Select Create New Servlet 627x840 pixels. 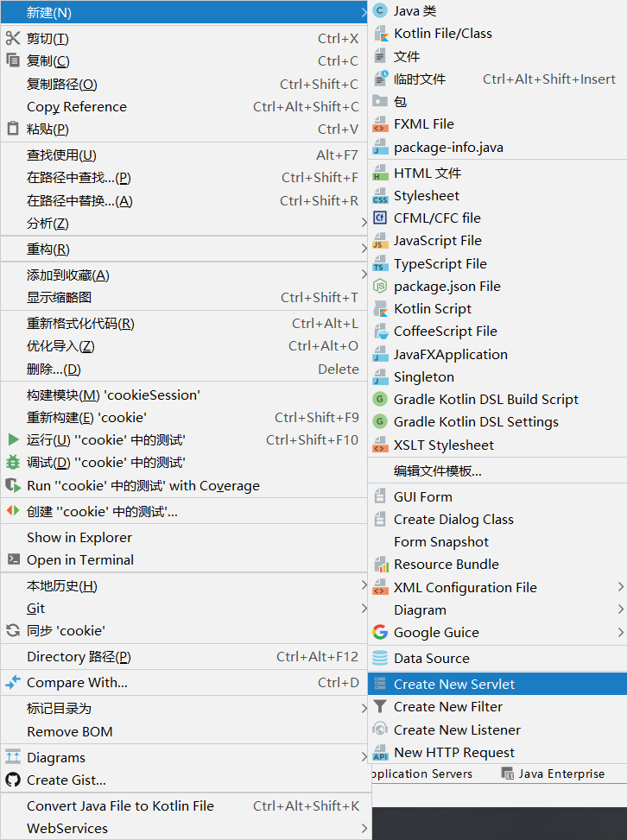pyautogui.click(x=497, y=684)
